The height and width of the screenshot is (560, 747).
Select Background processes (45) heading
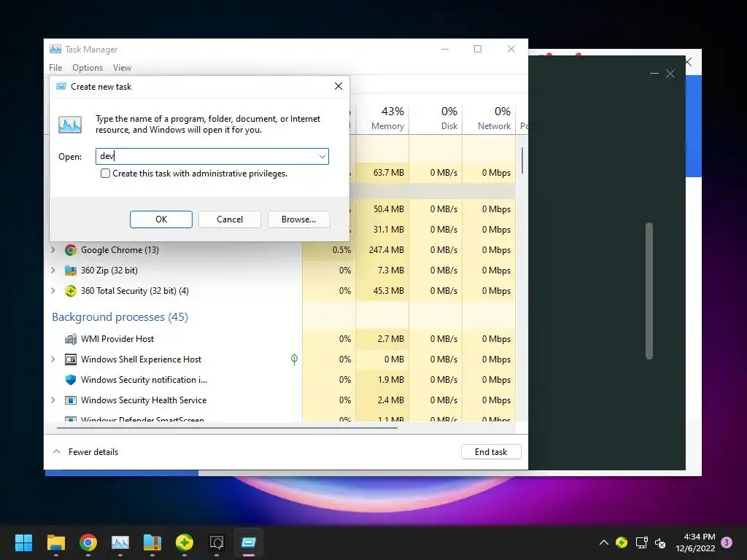pyautogui.click(x=120, y=317)
